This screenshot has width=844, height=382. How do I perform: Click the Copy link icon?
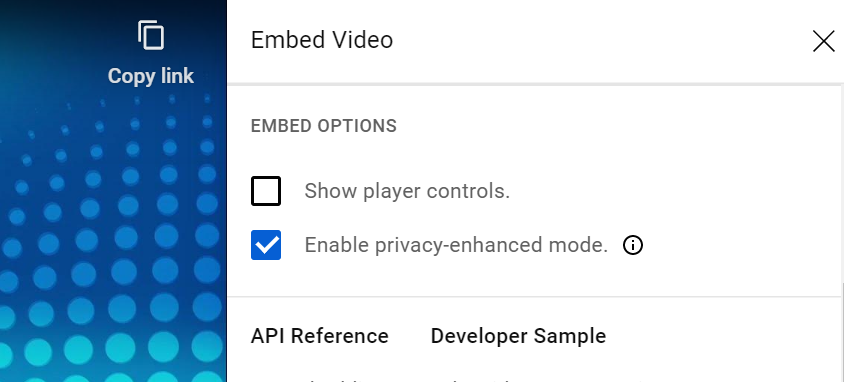click(x=151, y=35)
